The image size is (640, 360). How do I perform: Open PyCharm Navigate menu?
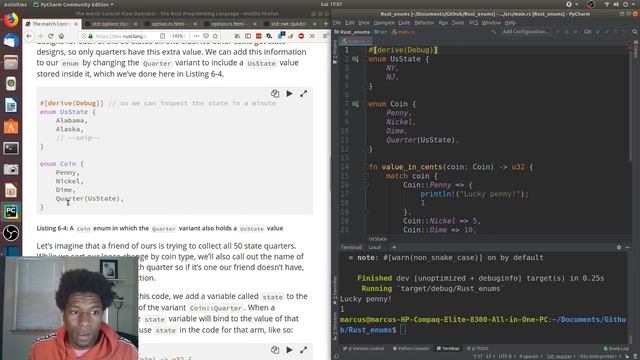point(384,23)
